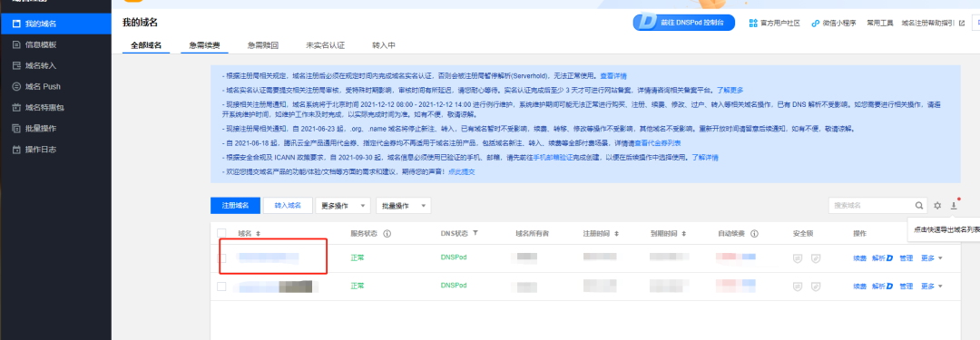Click the info icon beside 服务状态
980x340 pixels.
coord(387,233)
